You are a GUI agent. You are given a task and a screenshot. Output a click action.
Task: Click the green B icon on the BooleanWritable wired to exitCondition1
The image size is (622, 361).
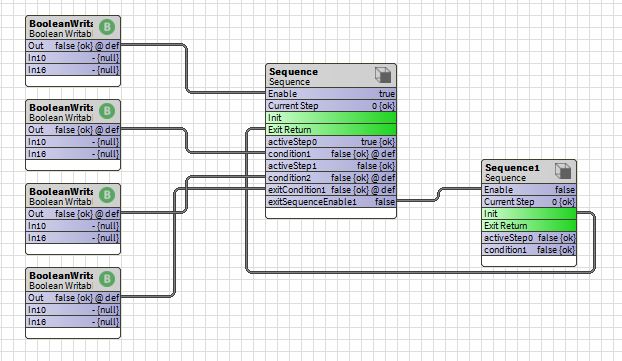click(107, 279)
